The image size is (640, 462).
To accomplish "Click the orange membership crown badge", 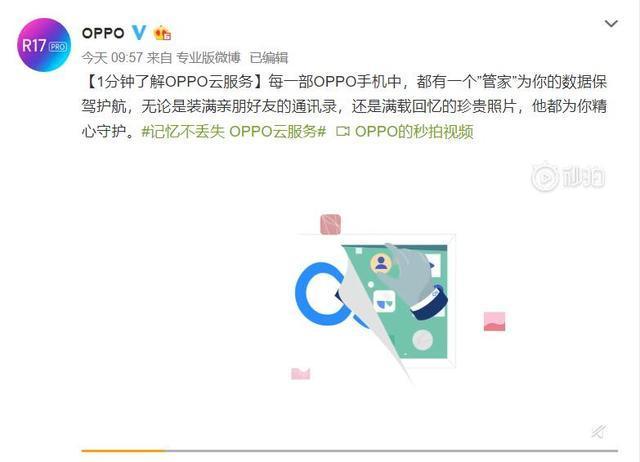I will pyautogui.click(x=162, y=33).
